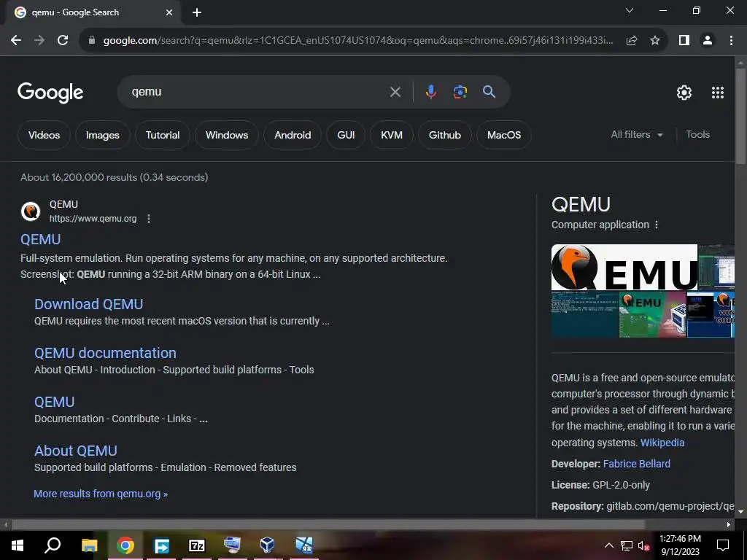This screenshot has height=560, width=747.
Task: Click the QEMU site favicon in the result
Action: click(x=31, y=211)
